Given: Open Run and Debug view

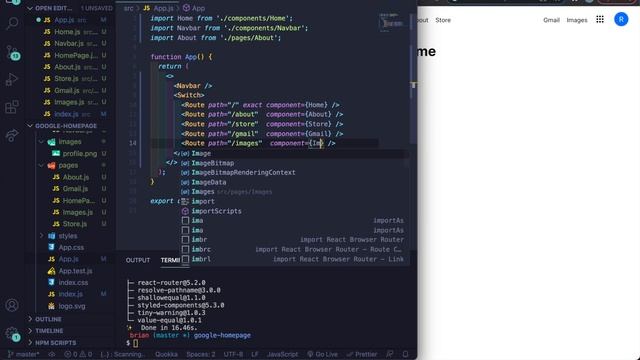Looking at the screenshot, I should point(12,80).
